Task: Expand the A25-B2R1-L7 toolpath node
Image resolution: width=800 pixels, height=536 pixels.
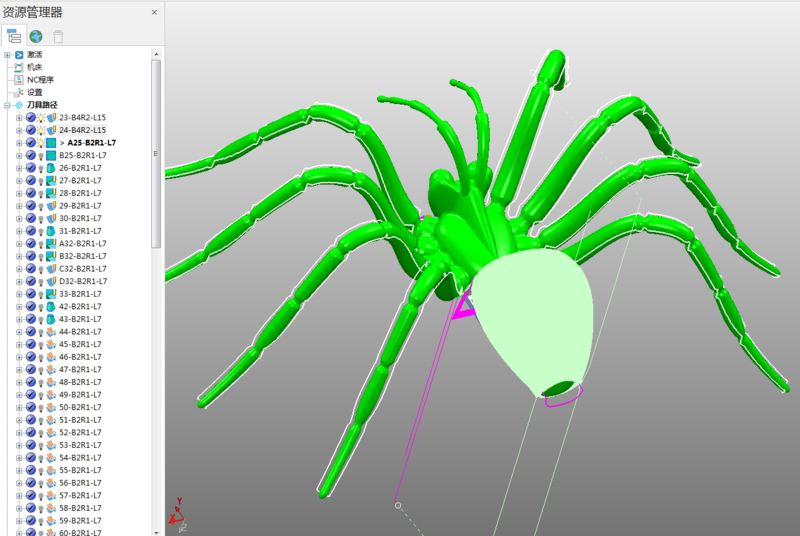Action: click(19, 143)
